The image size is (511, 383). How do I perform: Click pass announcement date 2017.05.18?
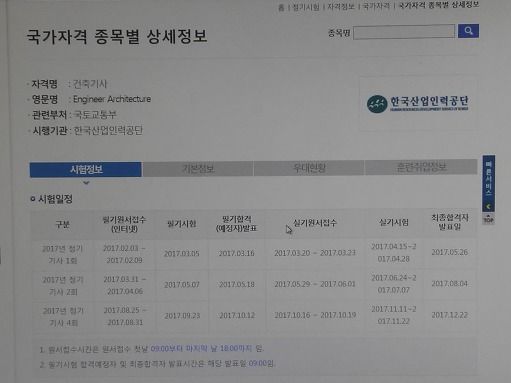(237, 284)
